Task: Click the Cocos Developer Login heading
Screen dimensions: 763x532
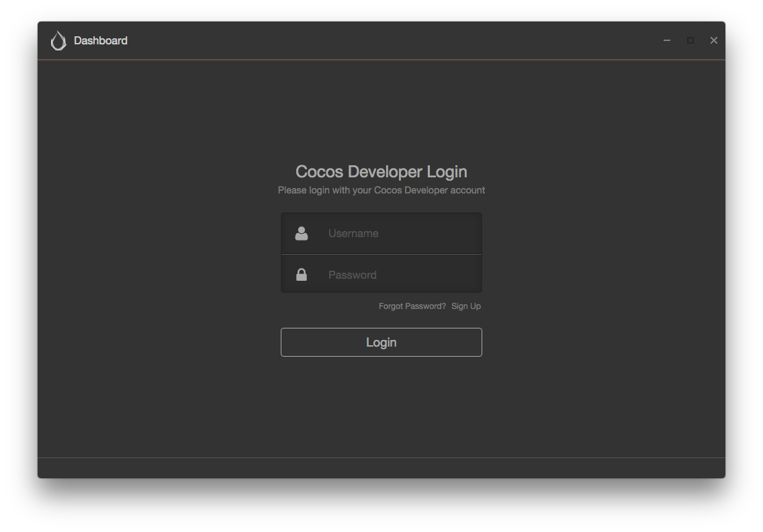Action: tap(381, 171)
